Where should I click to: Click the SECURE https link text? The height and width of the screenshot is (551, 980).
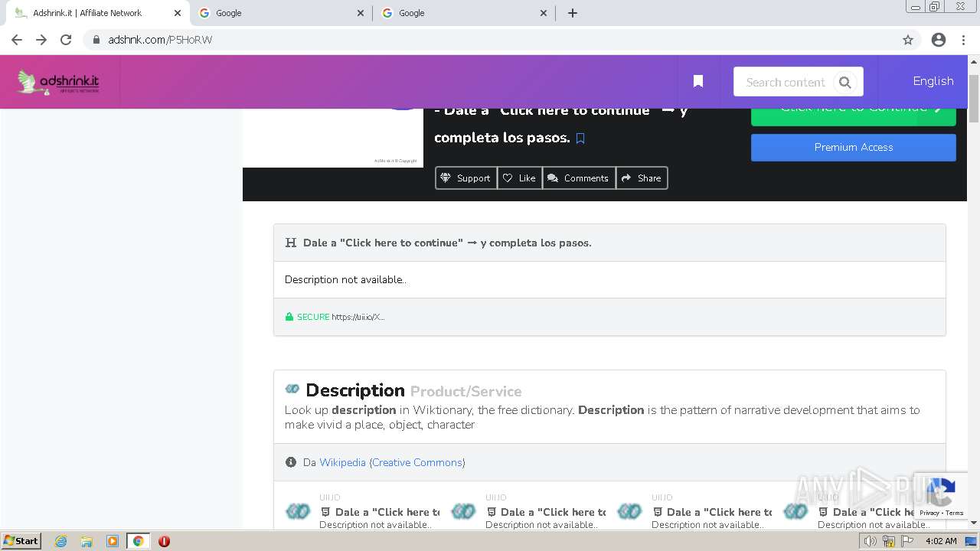pyautogui.click(x=335, y=317)
